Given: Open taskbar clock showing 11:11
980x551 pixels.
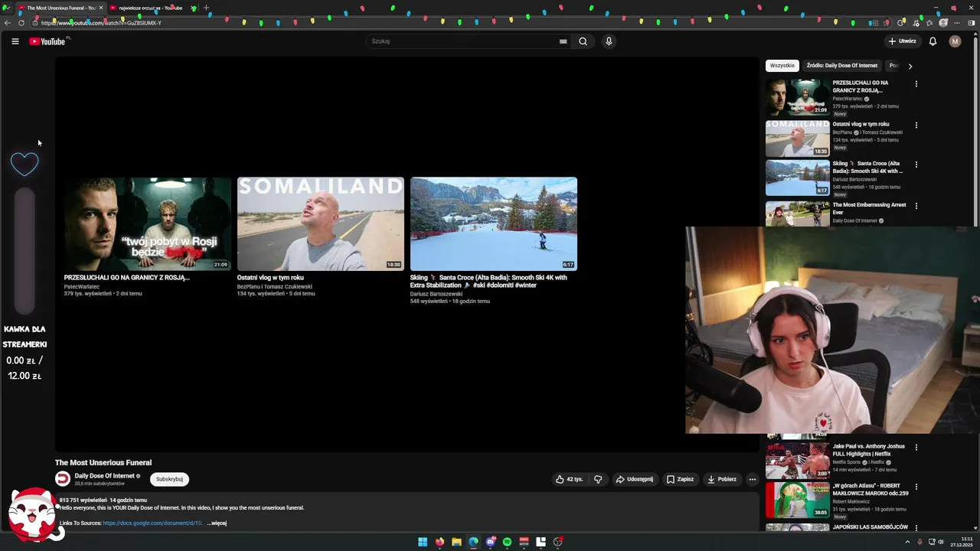Looking at the screenshot, I should pos(962,542).
